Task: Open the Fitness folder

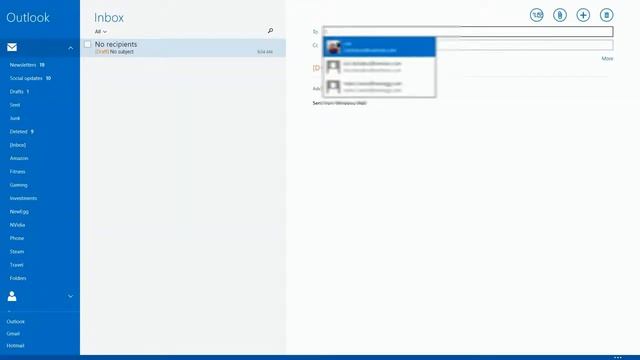Action: (x=18, y=172)
